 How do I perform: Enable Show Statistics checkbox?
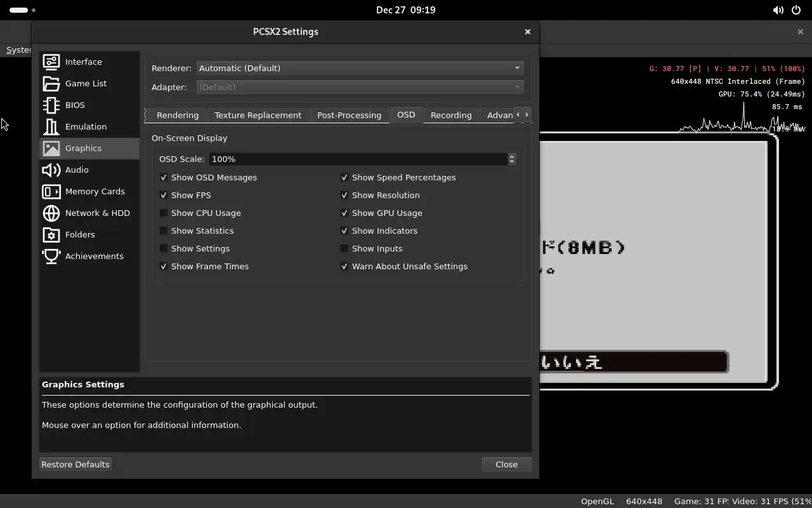tap(164, 231)
